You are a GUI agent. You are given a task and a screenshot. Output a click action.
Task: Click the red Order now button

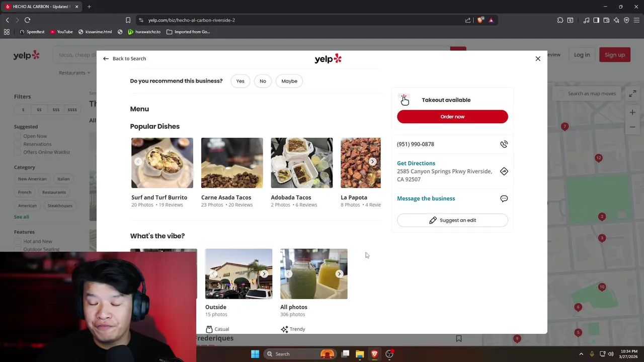pyautogui.click(x=452, y=117)
